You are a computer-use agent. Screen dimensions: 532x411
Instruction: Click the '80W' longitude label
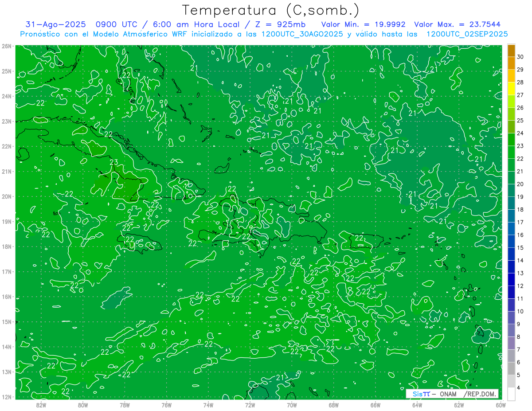pyautogui.click(x=83, y=405)
